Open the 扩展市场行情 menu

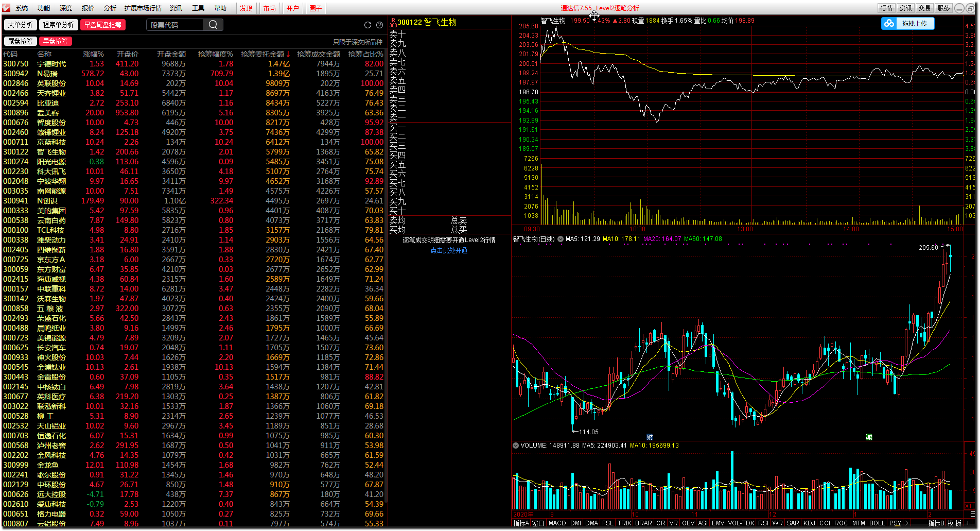[143, 8]
